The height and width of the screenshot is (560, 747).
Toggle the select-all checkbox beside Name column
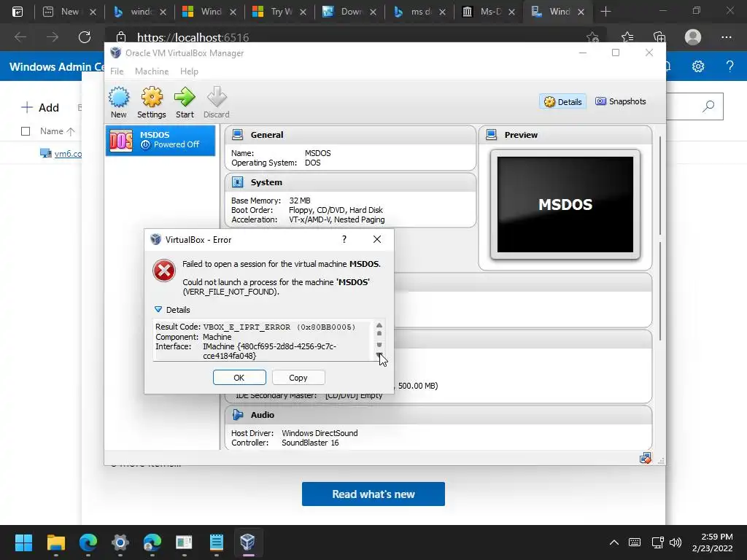(26, 131)
